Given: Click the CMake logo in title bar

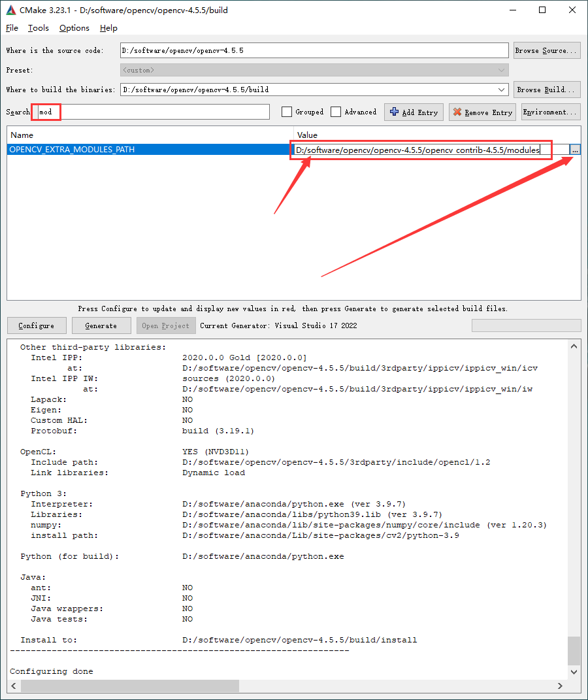Looking at the screenshot, I should point(10,10).
